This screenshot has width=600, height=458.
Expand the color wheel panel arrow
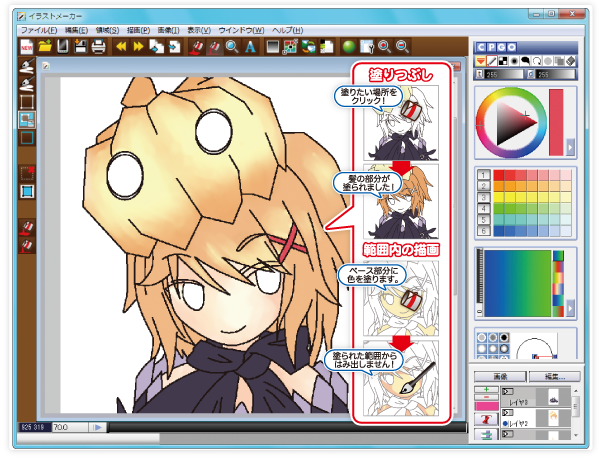[x=570, y=146]
